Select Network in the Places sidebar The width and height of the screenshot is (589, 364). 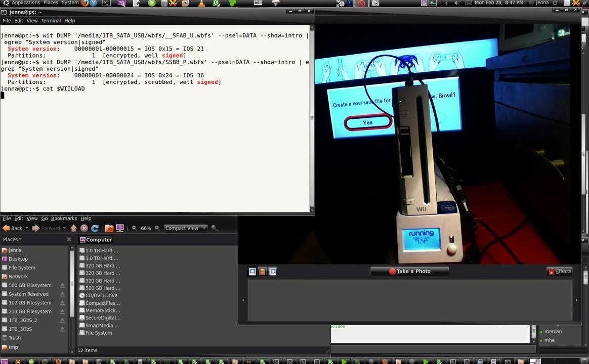pos(15,277)
